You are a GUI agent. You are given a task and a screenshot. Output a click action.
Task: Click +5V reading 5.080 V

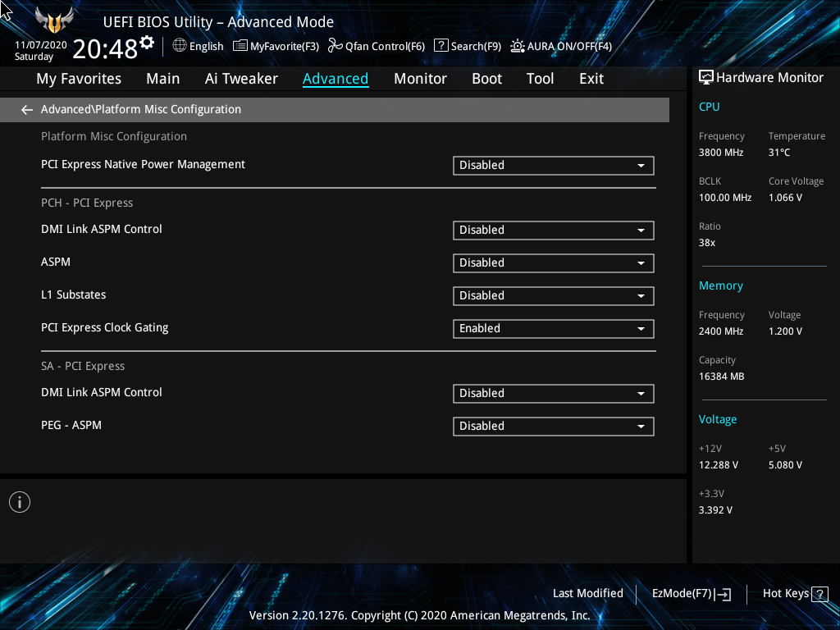pyautogui.click(x=785, y=465)
